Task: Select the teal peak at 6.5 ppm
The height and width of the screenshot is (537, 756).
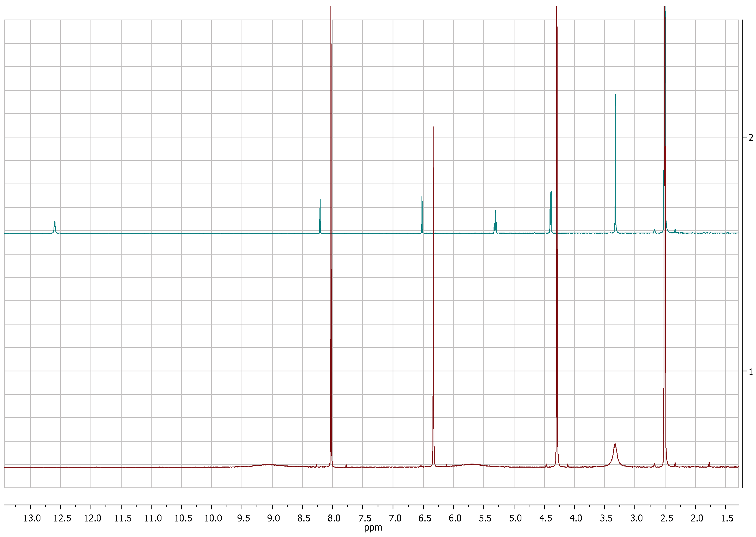Action: (422, 208)
